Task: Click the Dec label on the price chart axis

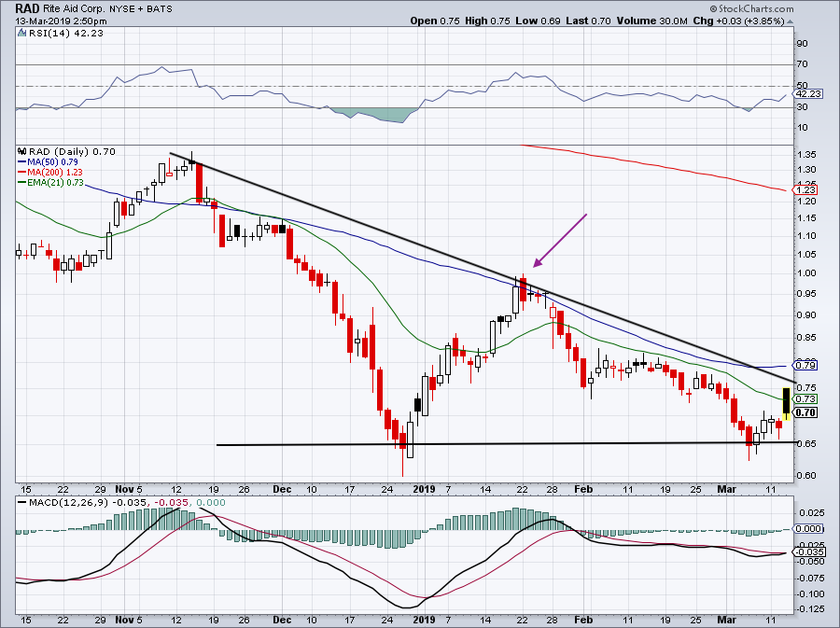Action: (x=282, y=489)
